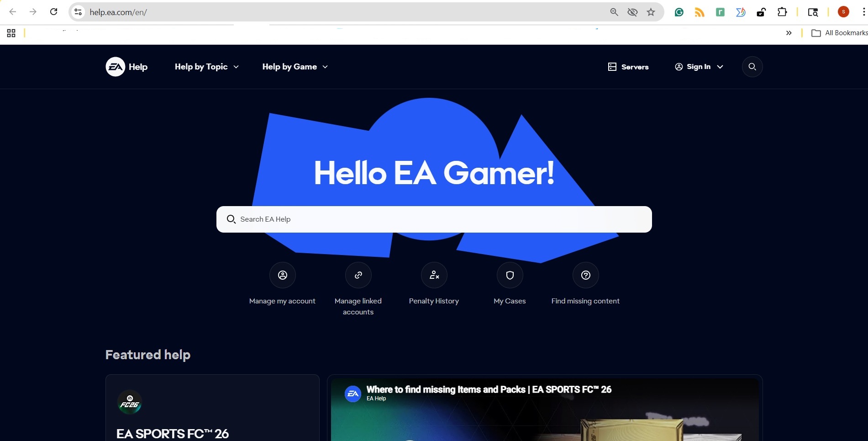The width and height of the screenshot is (868, 441).
Task: Open the green T extension icon
Action: 720,12
